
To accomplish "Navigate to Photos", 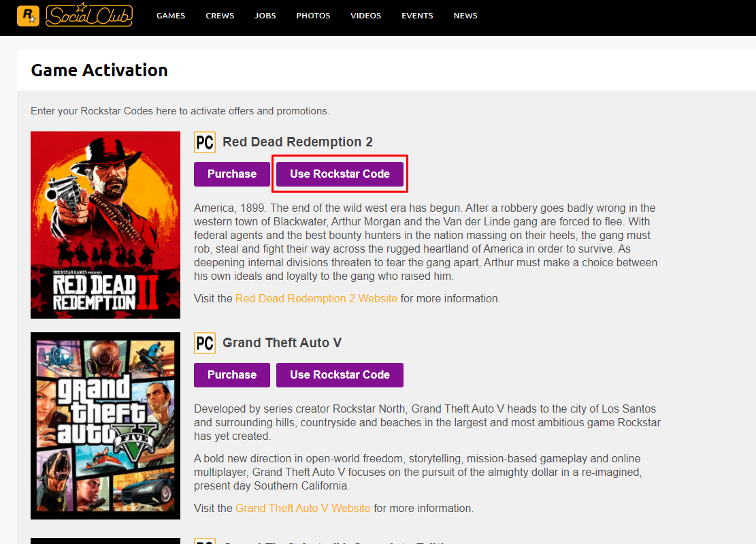I will pyautogui.click(x=313, y=16).
